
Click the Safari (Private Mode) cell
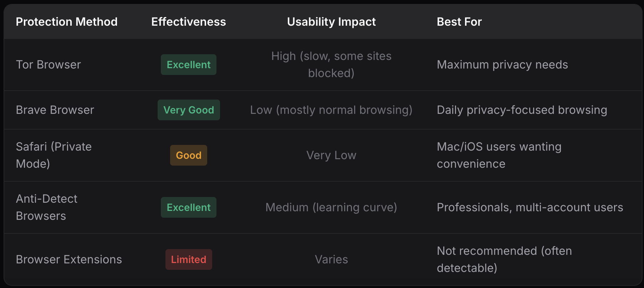point(54,155)
